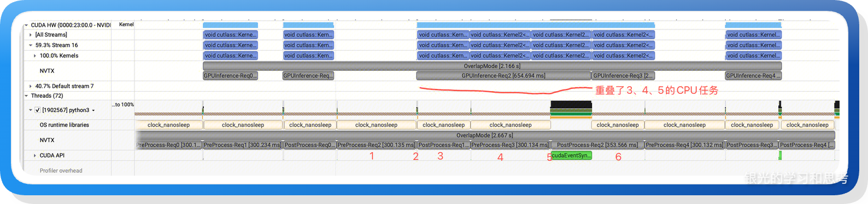The height and width of the screenshot is (204, 868).
Task: Select the Threads (72) label
Action: tap(47, 96)
